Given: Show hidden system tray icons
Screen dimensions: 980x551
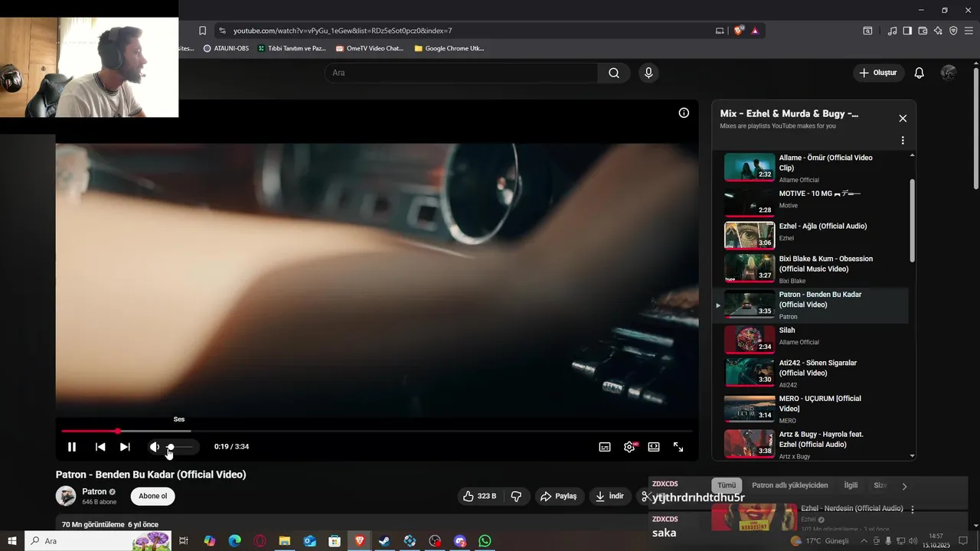Looking at the screenshot, I should (864, 541).
